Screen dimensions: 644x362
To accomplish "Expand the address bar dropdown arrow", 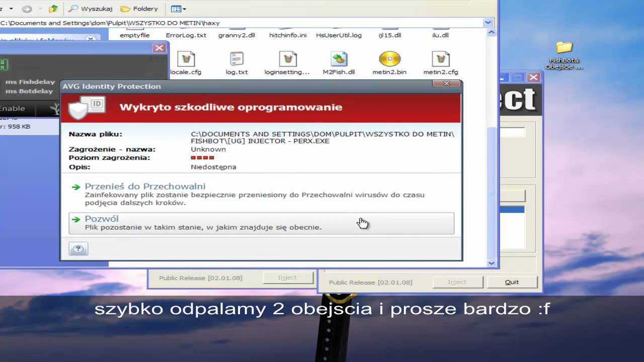I will point(488,23).
